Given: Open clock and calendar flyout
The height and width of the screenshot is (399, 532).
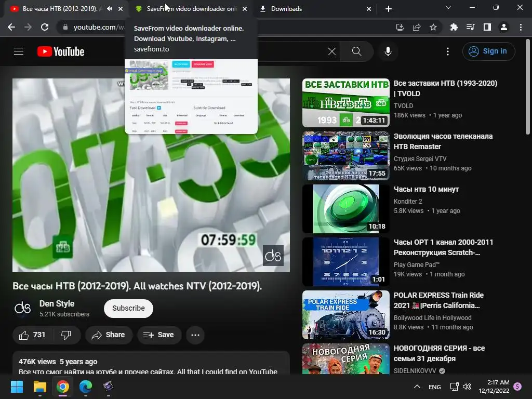Looking at the screenshot, I should coord(494,387).
